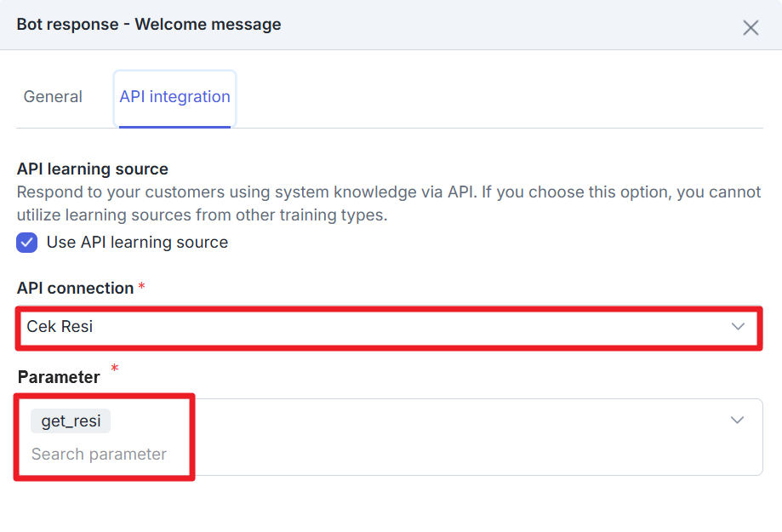Select the get_resi parameter tag

pyautogui.click(x=71, y=421)
